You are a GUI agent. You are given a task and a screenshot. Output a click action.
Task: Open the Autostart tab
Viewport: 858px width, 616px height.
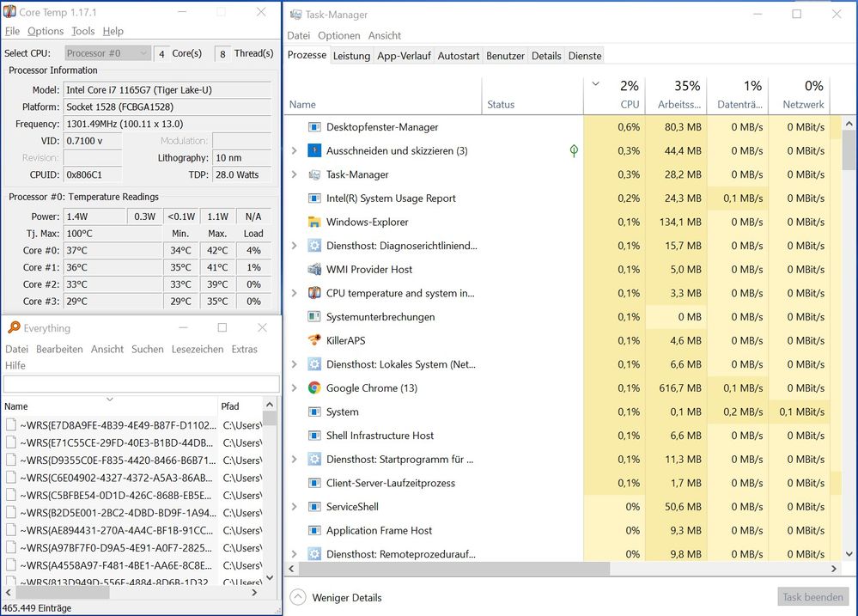(459, 56)
